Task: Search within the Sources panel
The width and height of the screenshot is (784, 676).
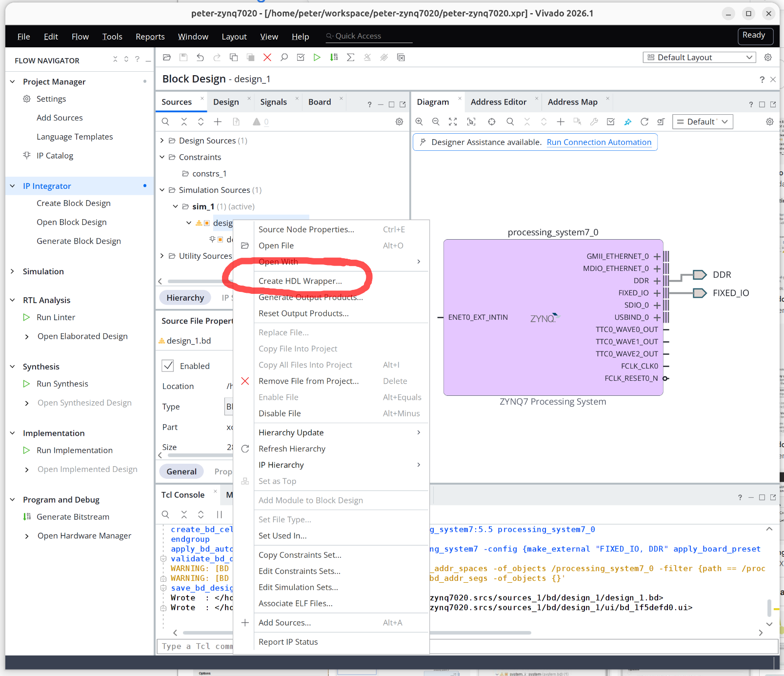Action: coord(165,122)
